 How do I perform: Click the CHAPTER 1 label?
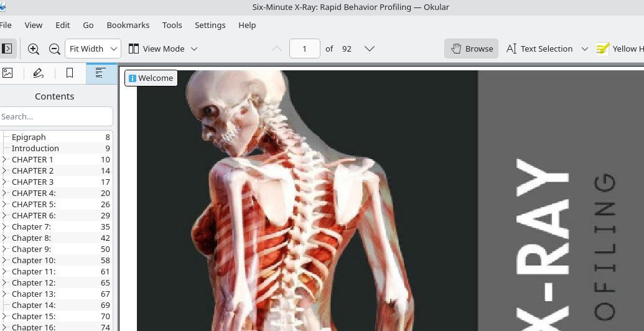[x=32, y=159]
